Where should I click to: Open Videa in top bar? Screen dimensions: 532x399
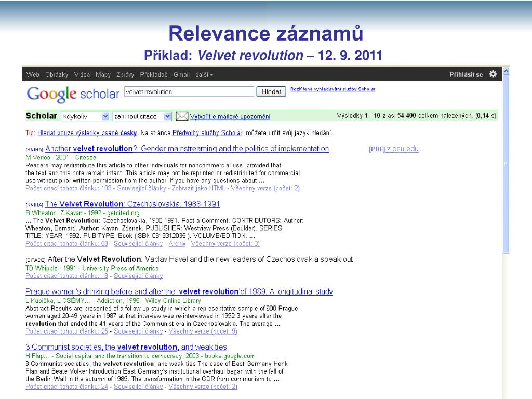pos(82,75)
